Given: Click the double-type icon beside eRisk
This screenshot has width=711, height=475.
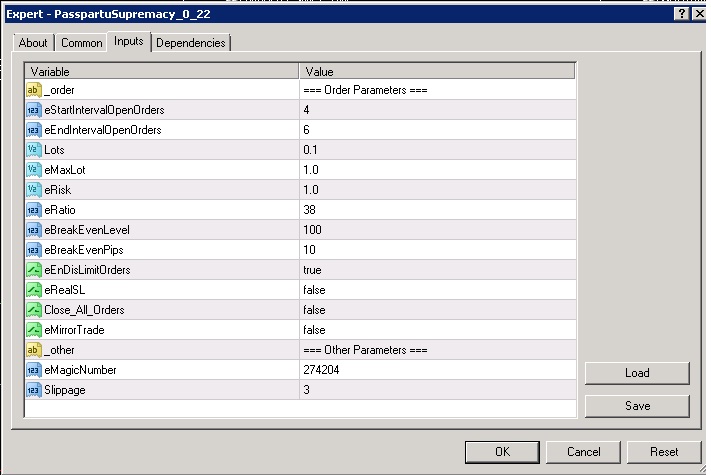Looking at the screenshot, I should coord(34,189).
